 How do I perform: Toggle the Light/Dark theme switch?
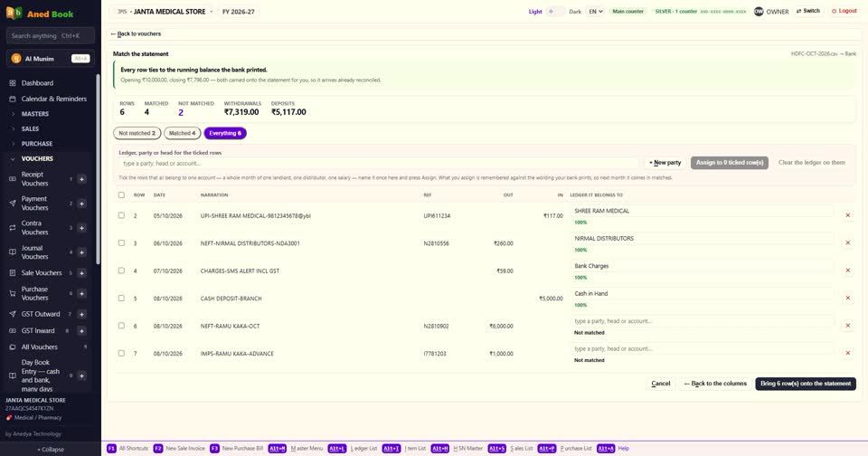(555, 11)
